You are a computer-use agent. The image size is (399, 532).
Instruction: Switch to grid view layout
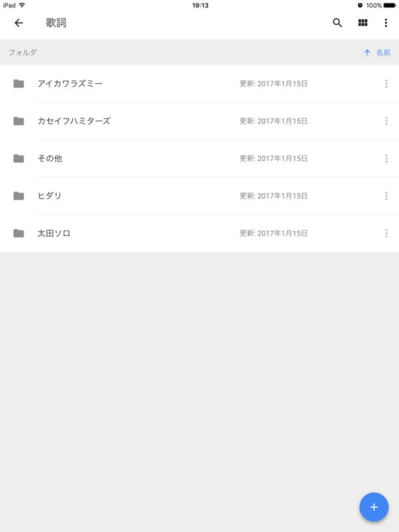tap(362, 23)
